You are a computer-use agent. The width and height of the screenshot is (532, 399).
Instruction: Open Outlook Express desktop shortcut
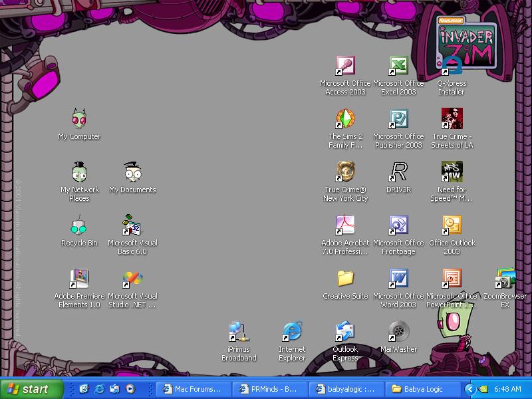[x=345, y=331]
